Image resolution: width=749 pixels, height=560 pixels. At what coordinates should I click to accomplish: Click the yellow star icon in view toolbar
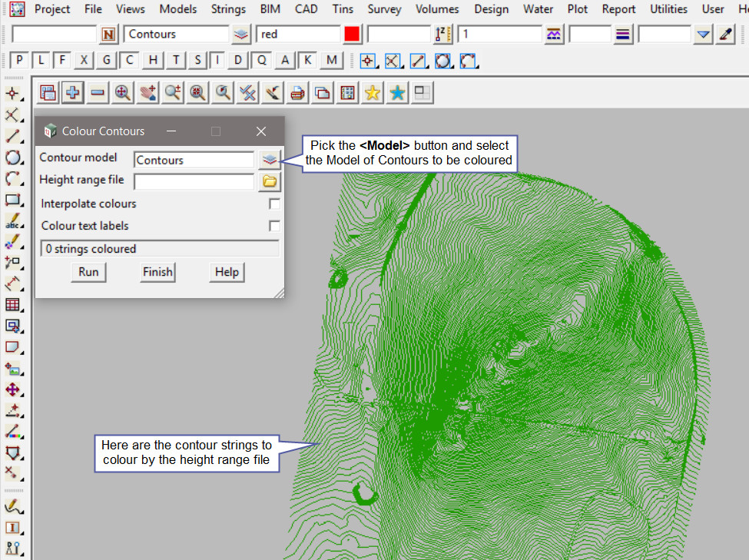[x=373, y=93]
